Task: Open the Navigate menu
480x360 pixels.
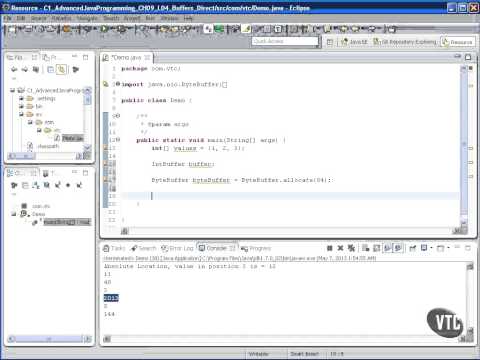Action: (87, 18)
